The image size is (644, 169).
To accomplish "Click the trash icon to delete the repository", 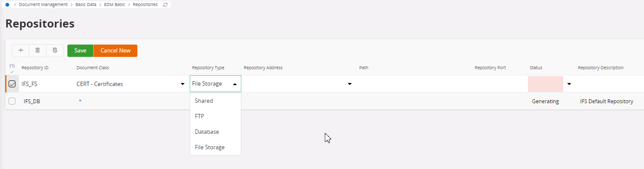I will point(38,50).
